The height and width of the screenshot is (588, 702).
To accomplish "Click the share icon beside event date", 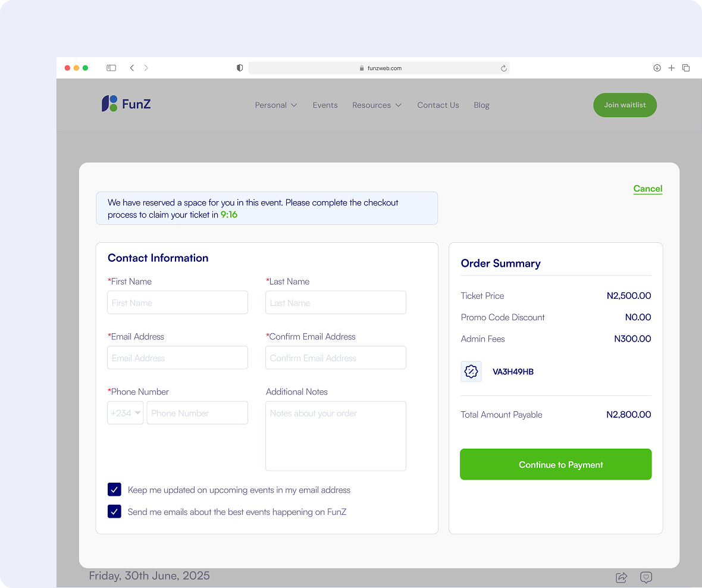I will [621, 577].
